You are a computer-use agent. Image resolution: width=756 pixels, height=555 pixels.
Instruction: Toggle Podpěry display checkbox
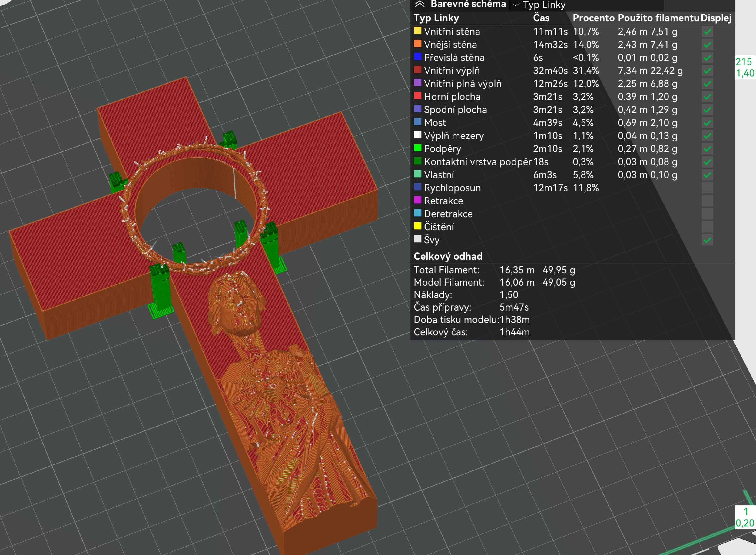coord(707,149)
